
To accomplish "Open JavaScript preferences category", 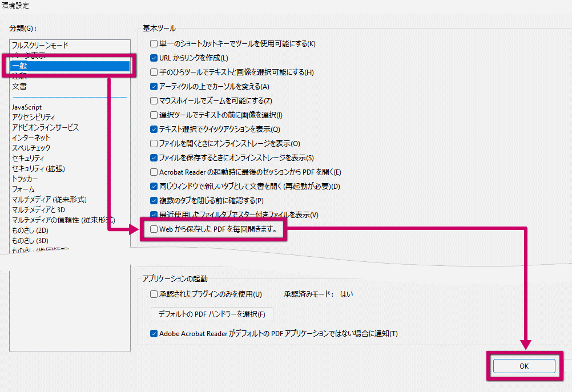I will click(x=27, y=107).
